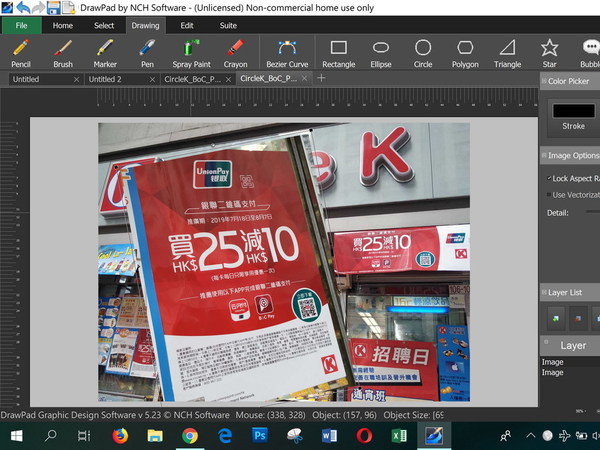The width and height of the screenshot is (600, 450).
Task: Select the Ellipse shape tool
Action: pos(381,53)
